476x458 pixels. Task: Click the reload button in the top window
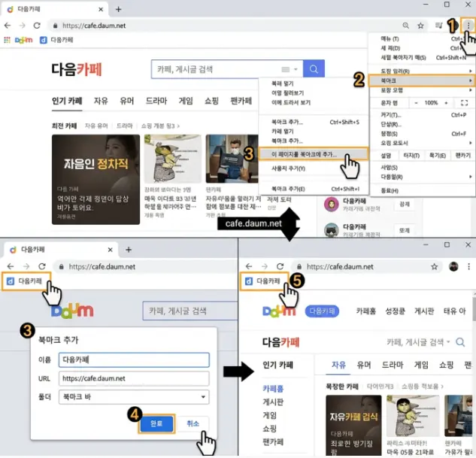point(37,26)
